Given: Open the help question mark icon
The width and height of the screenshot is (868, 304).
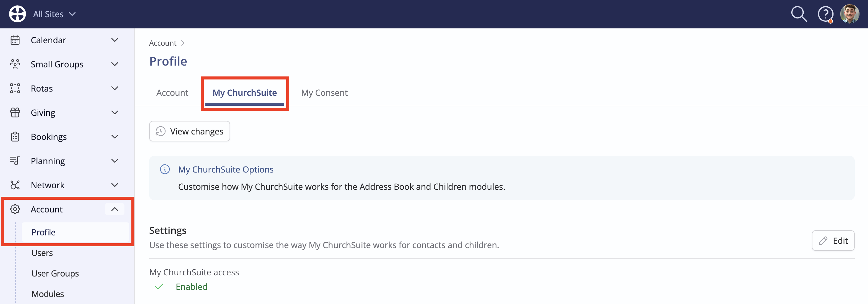Looking at the screenshot, I should [825, 15].
